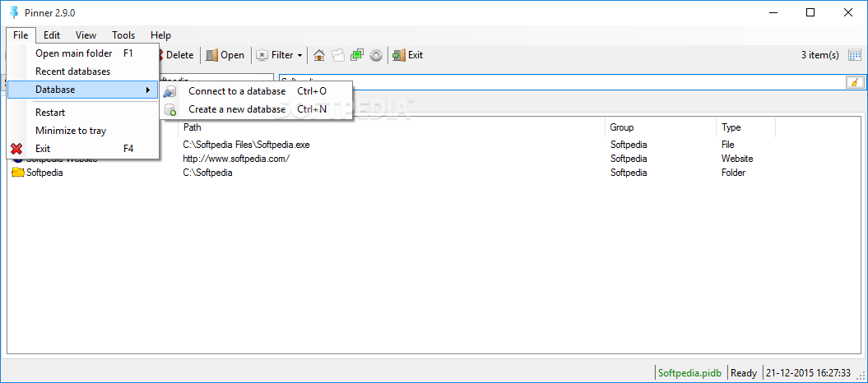The image size is (868, 383).
Task: Select the Softpedia folder item name
Action: 44,173
